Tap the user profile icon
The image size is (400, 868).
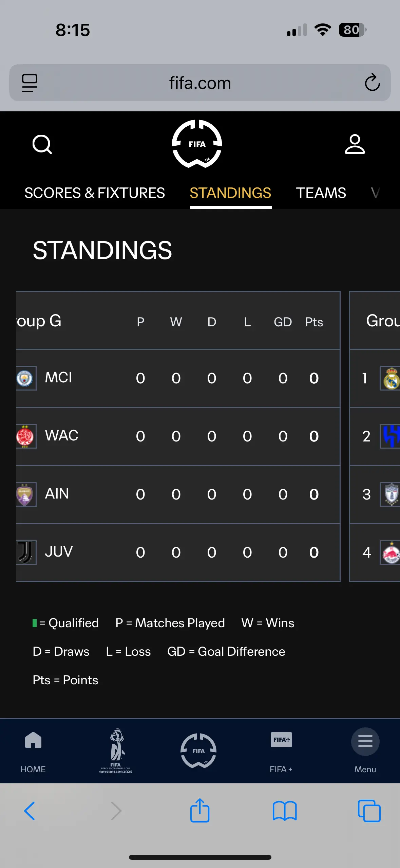[355, 144]
